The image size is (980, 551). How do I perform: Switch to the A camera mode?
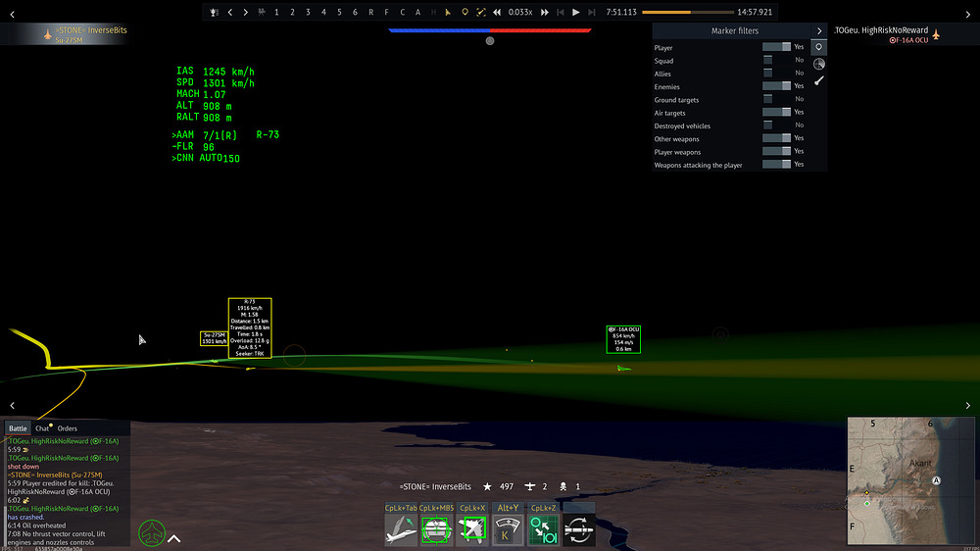coord(417,12)
